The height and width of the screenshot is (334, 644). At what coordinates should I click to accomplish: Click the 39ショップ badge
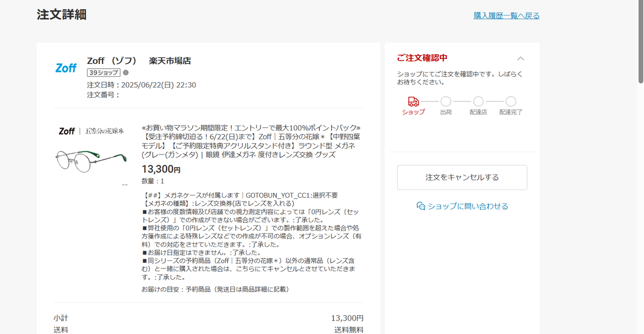point(104,72)
